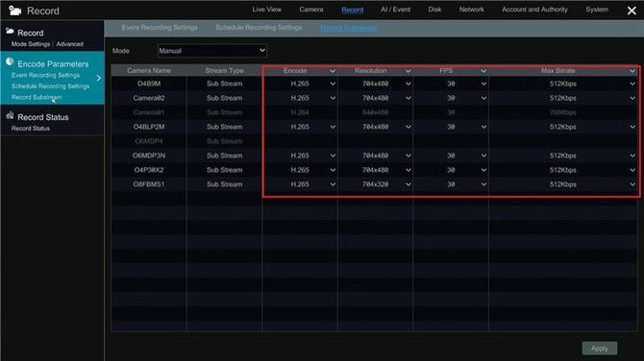Select the O4P30X2 camera name cell
This screenshot has height=361, width=644.
[x=149, y=170]
